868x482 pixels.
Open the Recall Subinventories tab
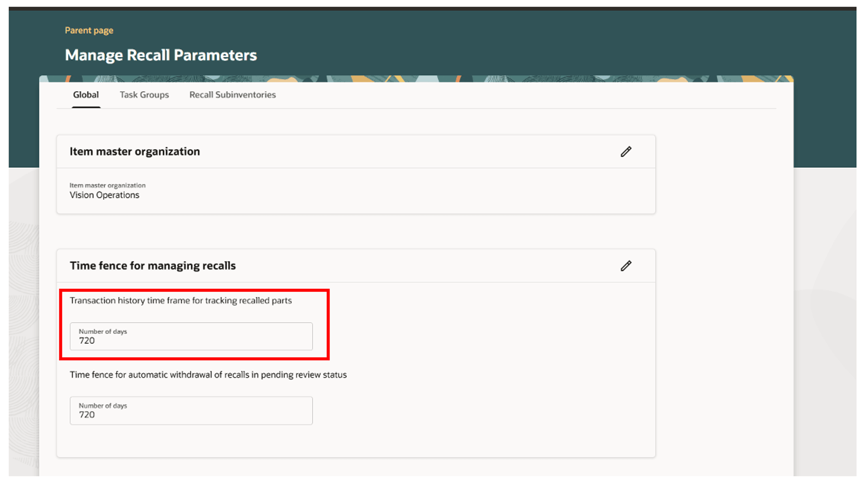[232, 95]
